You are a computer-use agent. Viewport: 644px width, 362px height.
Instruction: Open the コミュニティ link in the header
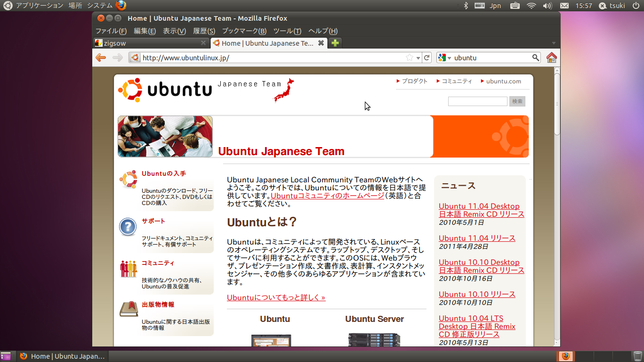pyautogui.click(x=457, y=81)
